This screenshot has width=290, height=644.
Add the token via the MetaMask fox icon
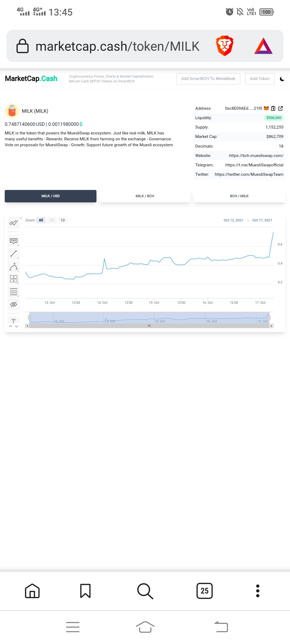(266, 108)
